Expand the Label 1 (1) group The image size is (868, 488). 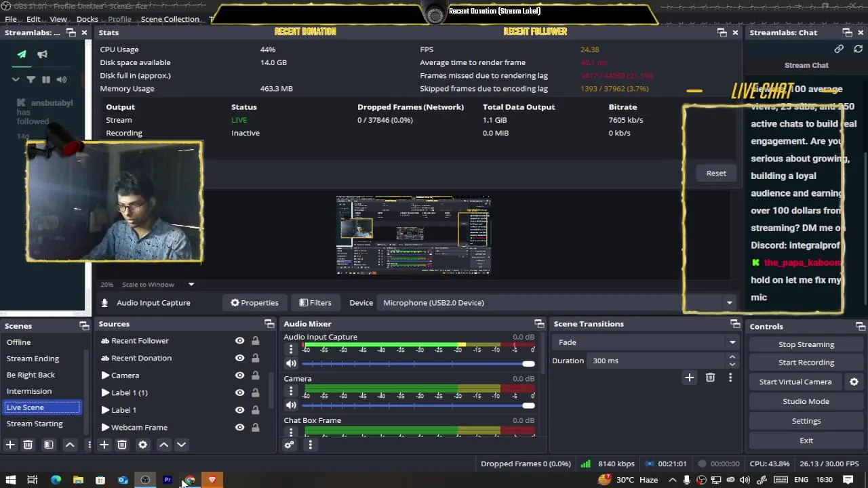click(105, 392)
